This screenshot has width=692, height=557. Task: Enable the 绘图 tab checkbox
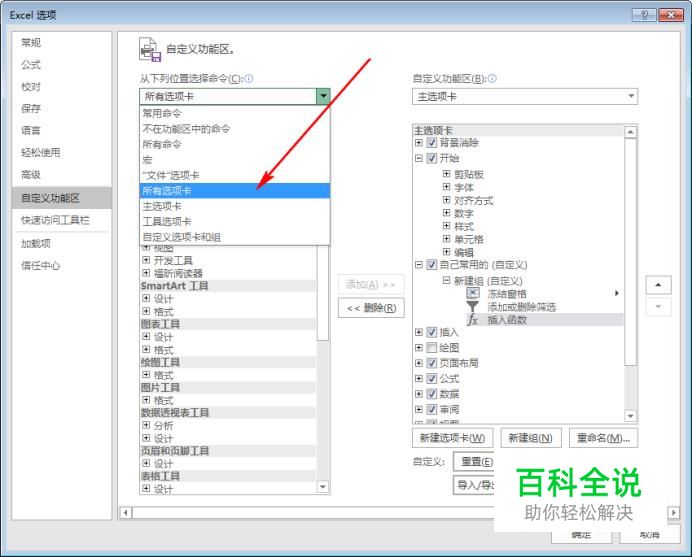tap(432, 347)
